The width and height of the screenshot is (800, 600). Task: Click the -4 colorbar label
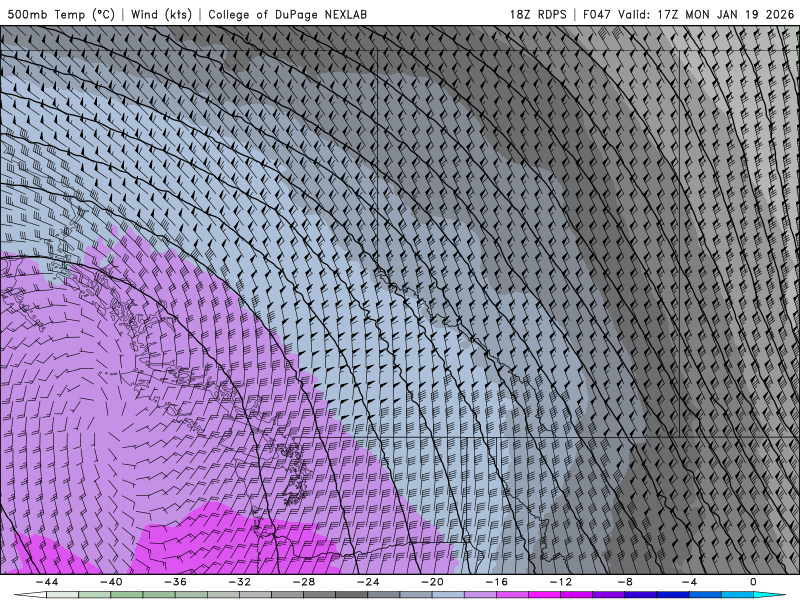(x=689, y=582)
